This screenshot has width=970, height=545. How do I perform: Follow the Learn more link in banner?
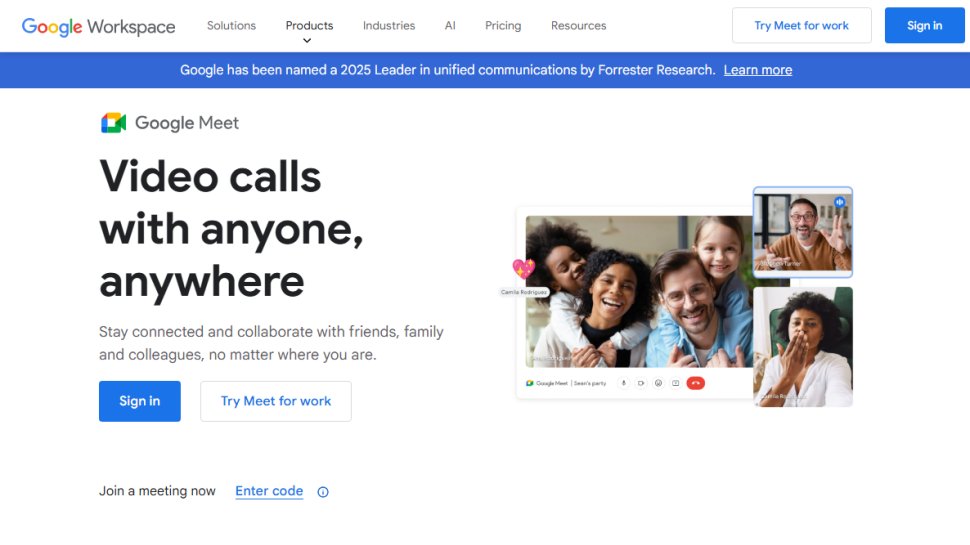pyautogui.click(x=758, y=70)
